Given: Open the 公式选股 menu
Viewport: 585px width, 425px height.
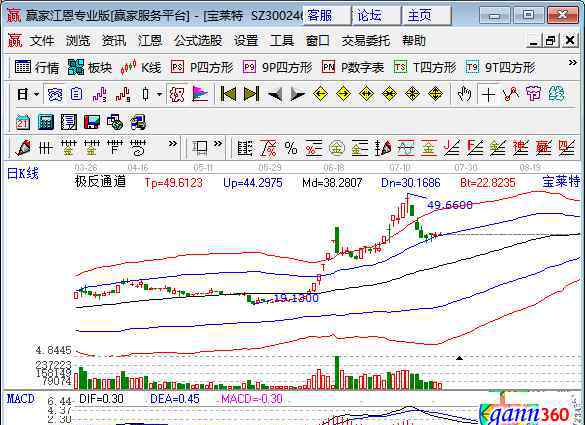Looking at the screenshot, I should tap(198, 40).
